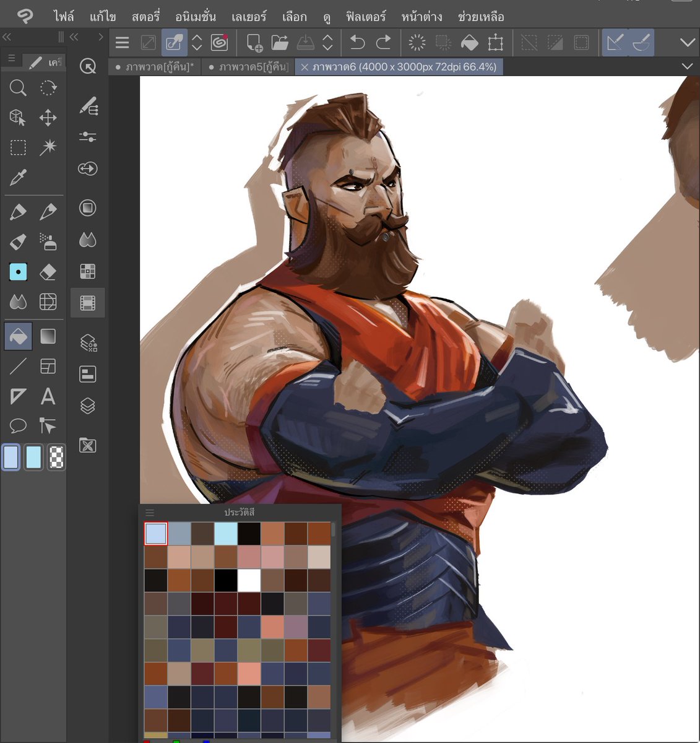Select the Brush paint tube tool

coord(18,241)
